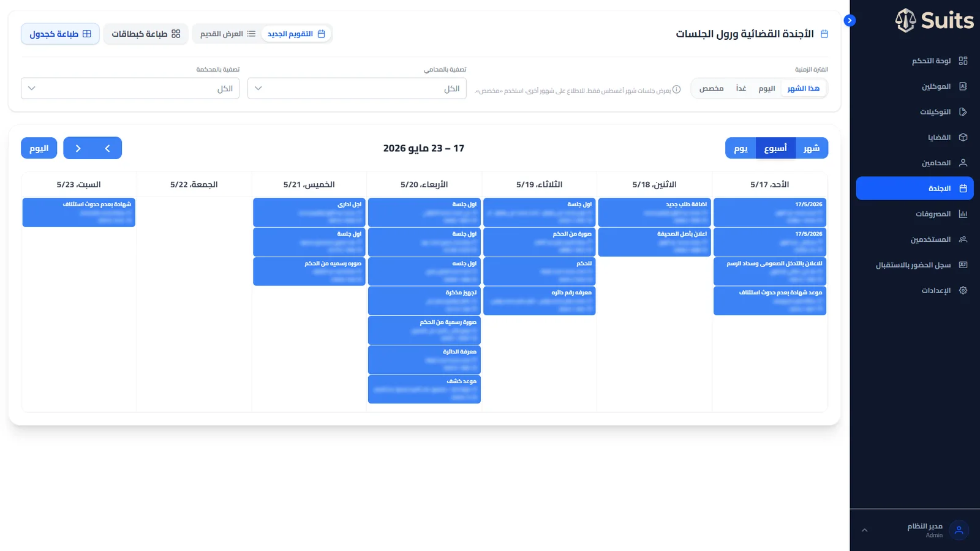Open the cases cube icon القضايا
Viewport: 980px width, 551px height.
[963, 137]
